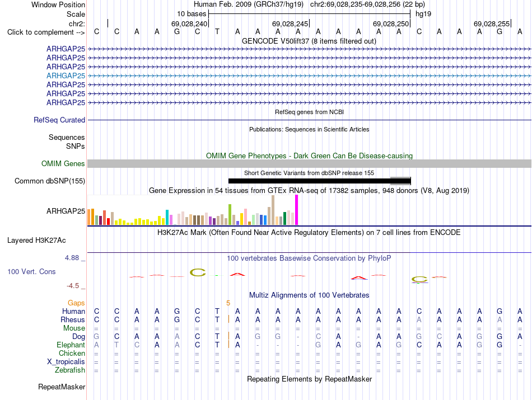Screen dimensions: 532x400
Task: Click the 69,028,245 position marker
Action: coord(290,23)
